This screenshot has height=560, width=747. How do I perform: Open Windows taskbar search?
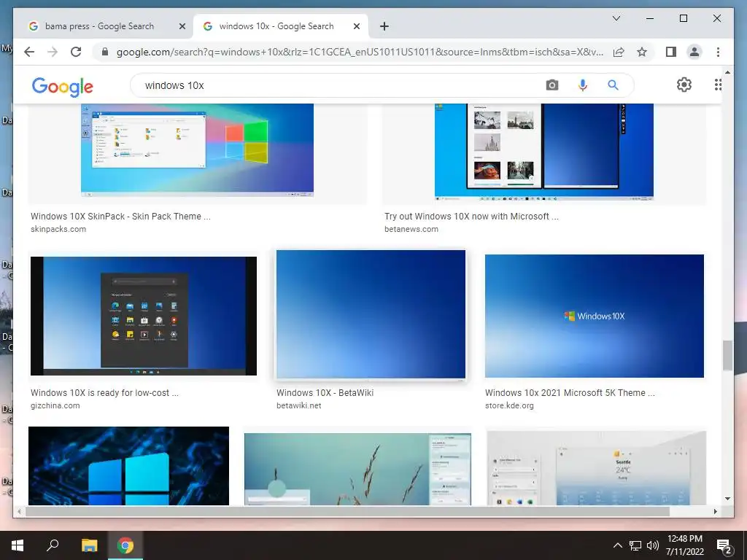[x=53, y=545]
